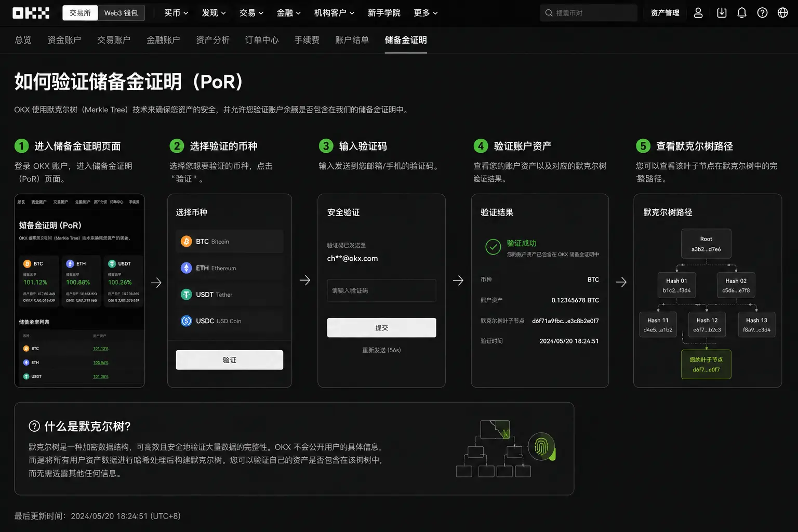Switch to the 交易所 toggle

tap(80, 13)
